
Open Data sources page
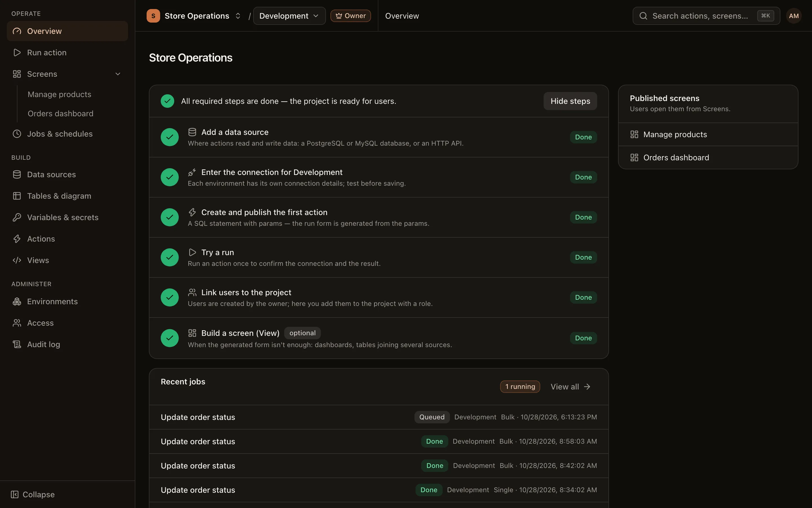[x=67, y=175]
